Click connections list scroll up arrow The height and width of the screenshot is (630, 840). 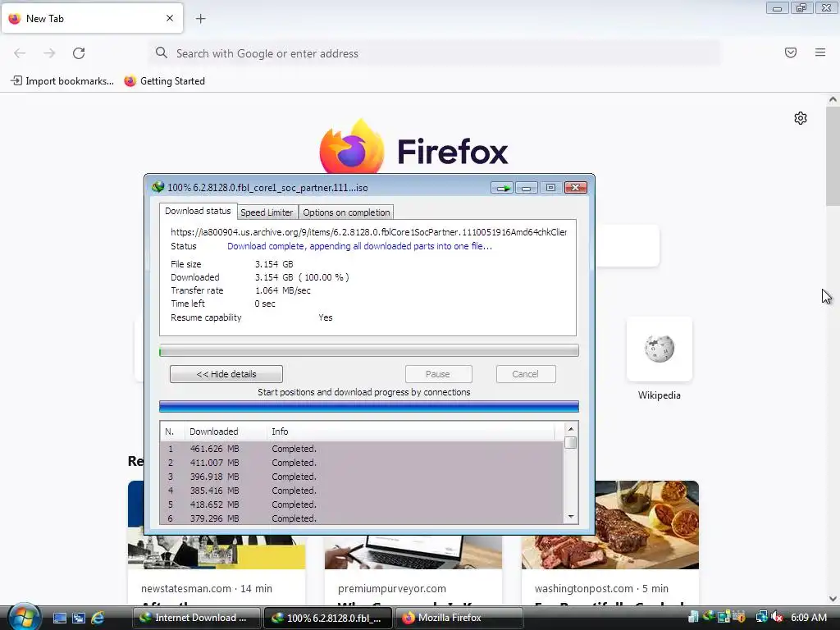pos(571,429)
